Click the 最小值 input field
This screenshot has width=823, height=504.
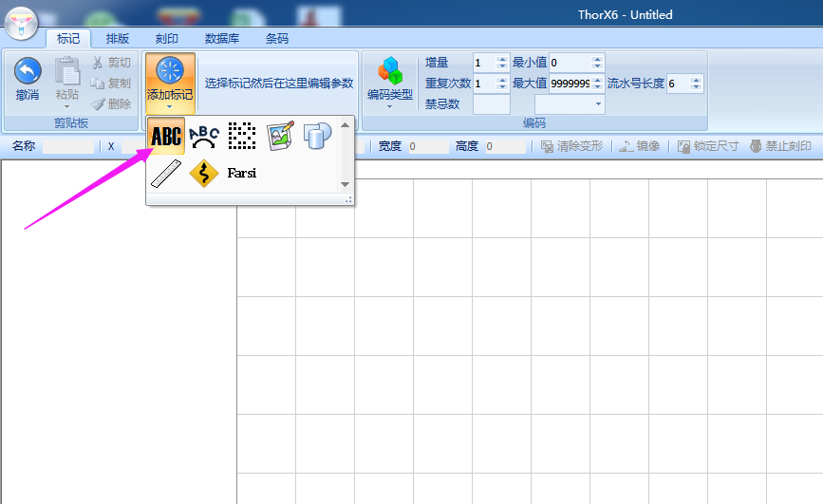[x=570, y=63]
